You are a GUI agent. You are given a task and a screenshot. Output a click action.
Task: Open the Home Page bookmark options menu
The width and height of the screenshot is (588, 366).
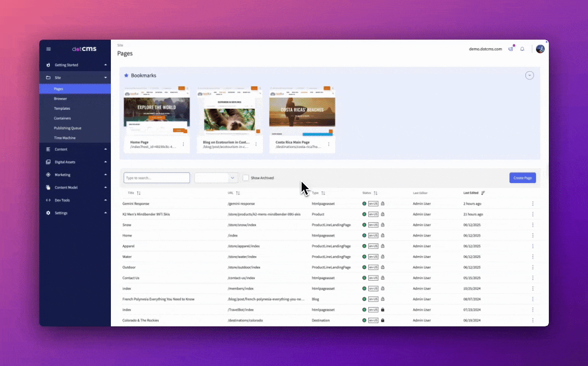(x=183, y=144)
